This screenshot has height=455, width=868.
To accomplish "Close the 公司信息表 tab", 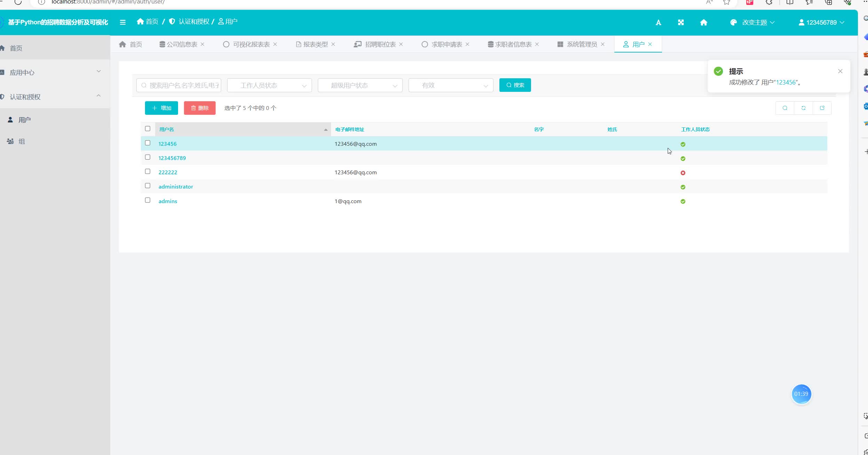I will click(202, 44).
